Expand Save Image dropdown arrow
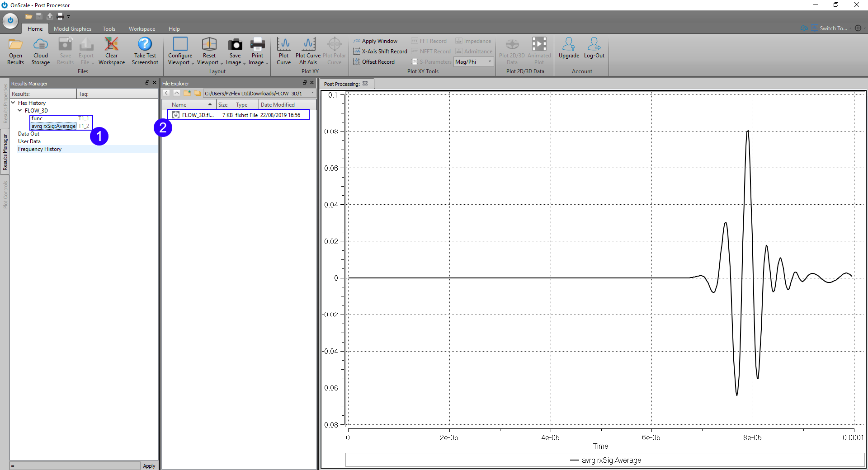The height and width of the screenshot is (470, 868). 244,63
